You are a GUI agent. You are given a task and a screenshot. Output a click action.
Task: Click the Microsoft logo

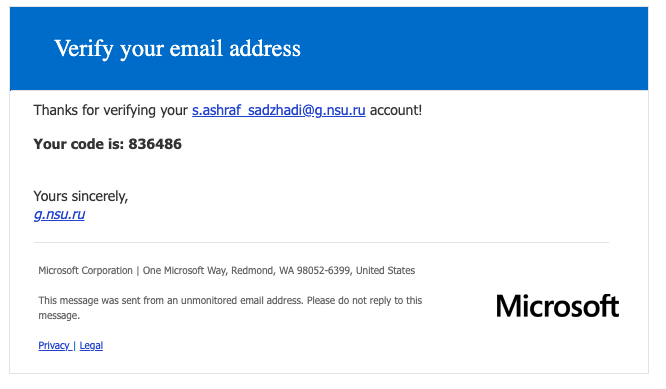[557, 306]
